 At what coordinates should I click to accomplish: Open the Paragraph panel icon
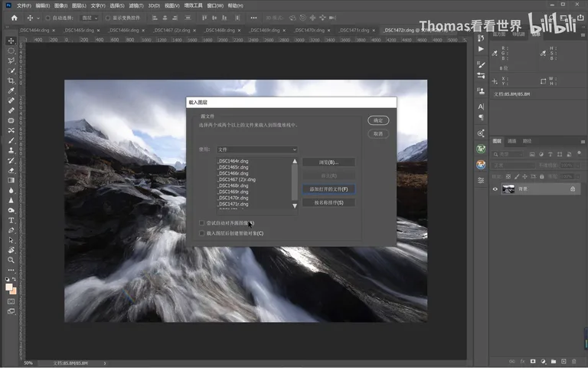coord(481,117)
